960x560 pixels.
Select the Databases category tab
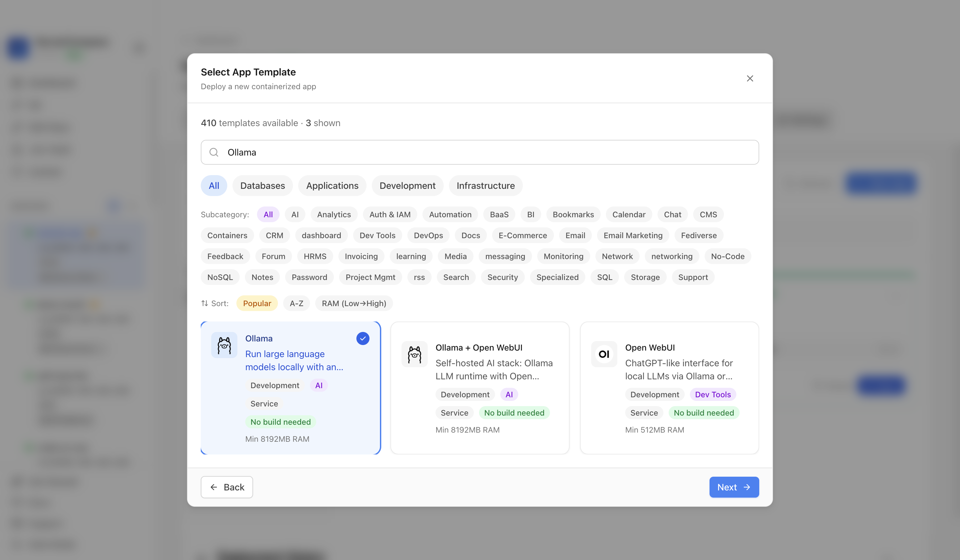(263, 186)
